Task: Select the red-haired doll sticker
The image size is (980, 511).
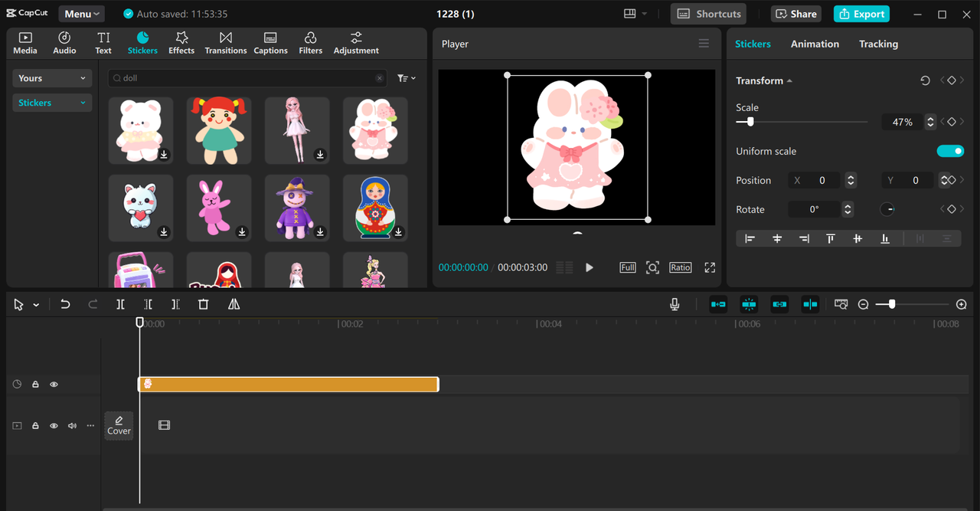Action: [219, 130]
